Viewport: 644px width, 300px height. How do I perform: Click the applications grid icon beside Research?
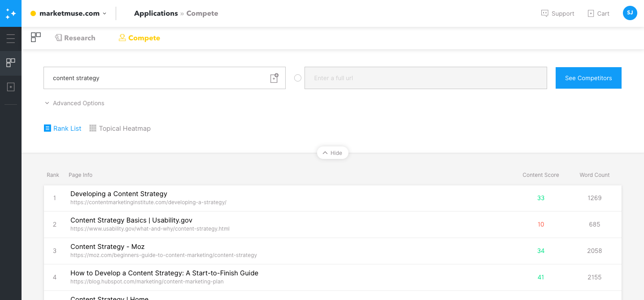click(x=36, y=38)
